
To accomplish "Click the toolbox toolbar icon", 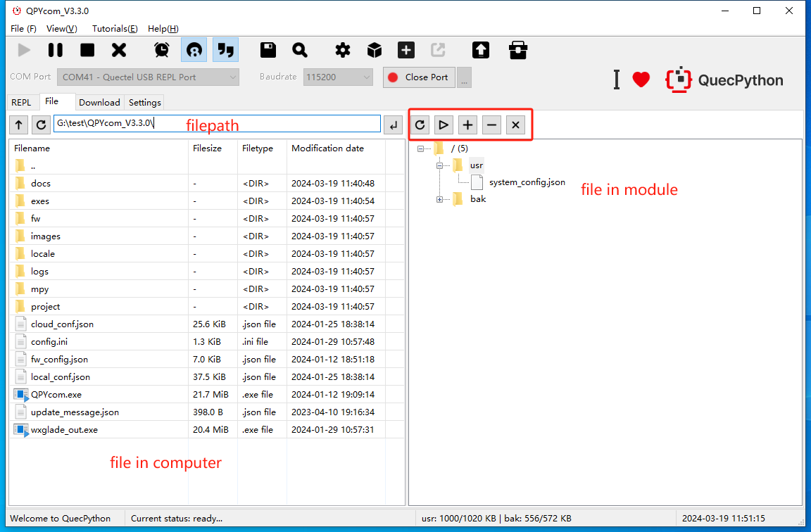I will click(x=517, y=50).
